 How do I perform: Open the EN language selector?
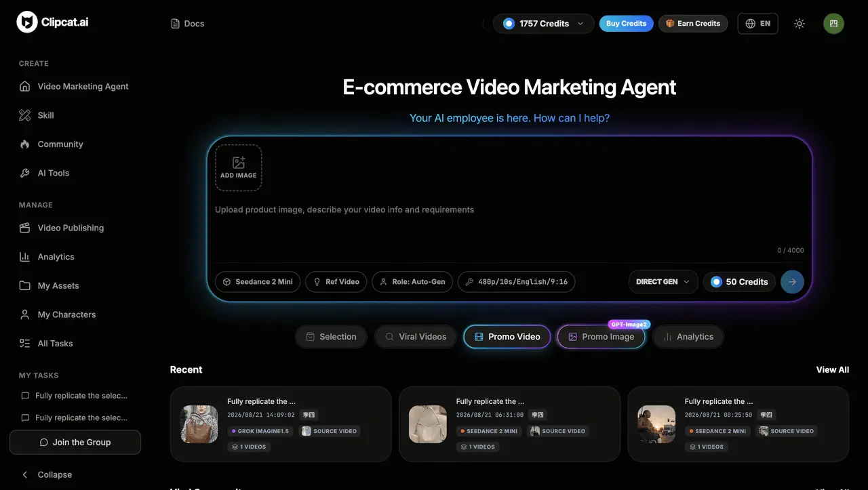(757, 24)
